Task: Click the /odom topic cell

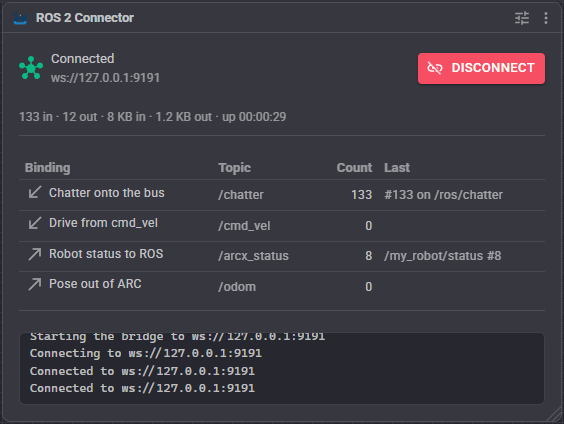Action: click(237, 287)
